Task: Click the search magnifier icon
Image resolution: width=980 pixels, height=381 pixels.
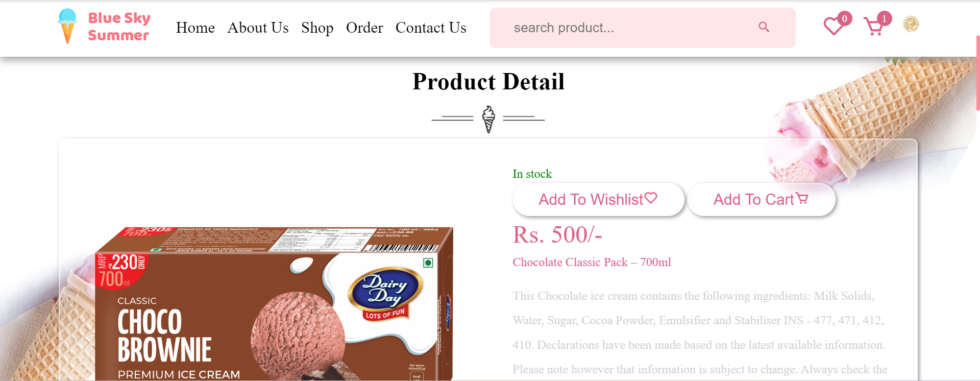Action: click(x=764, y=27)
